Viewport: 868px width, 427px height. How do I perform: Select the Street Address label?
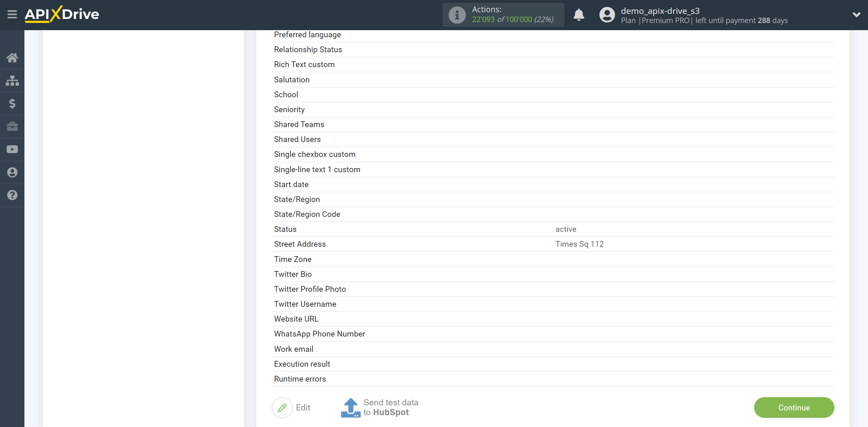[x=300, y=244]
